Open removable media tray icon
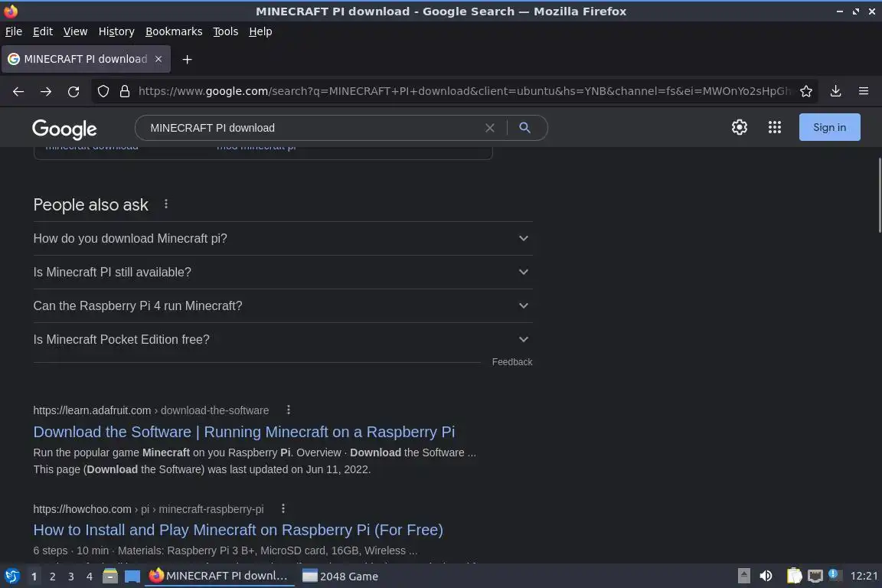This screenshot has height=588, width=882. [743, 577]
